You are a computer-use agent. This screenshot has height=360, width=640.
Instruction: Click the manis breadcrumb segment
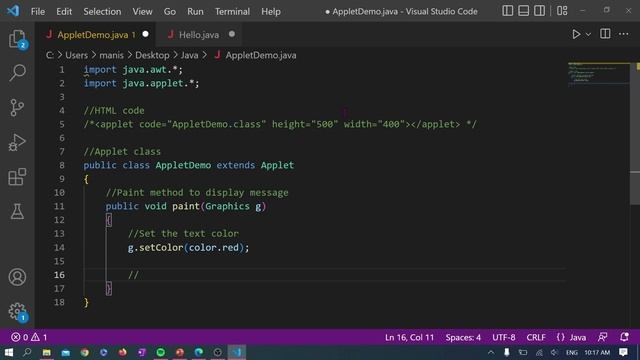coord(111,55)
